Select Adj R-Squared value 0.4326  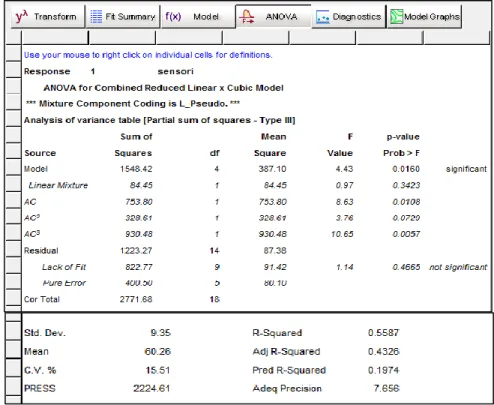click(x=383, y=351)
